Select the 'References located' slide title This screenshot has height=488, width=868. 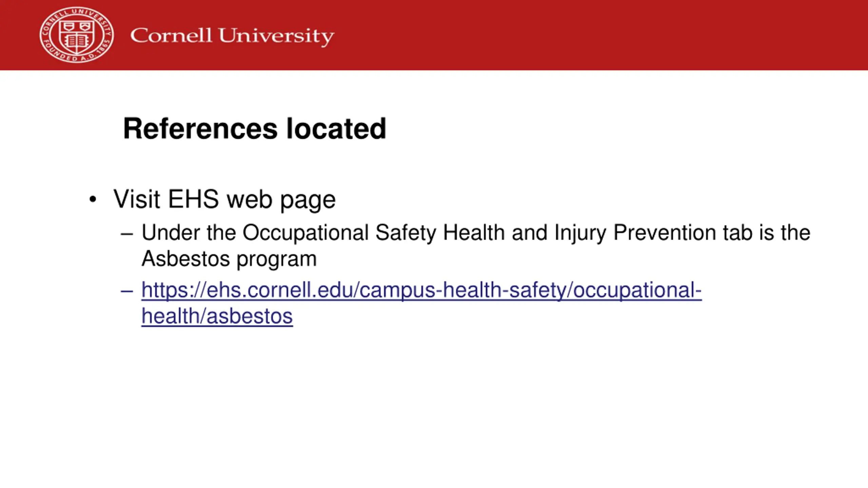click(x=255, y=129)
